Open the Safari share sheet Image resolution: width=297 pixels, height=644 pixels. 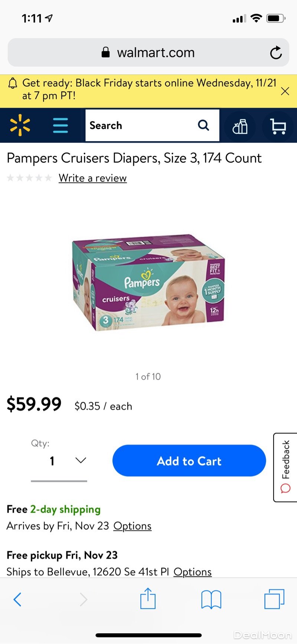pyautogui.click(x=148, y=598)
